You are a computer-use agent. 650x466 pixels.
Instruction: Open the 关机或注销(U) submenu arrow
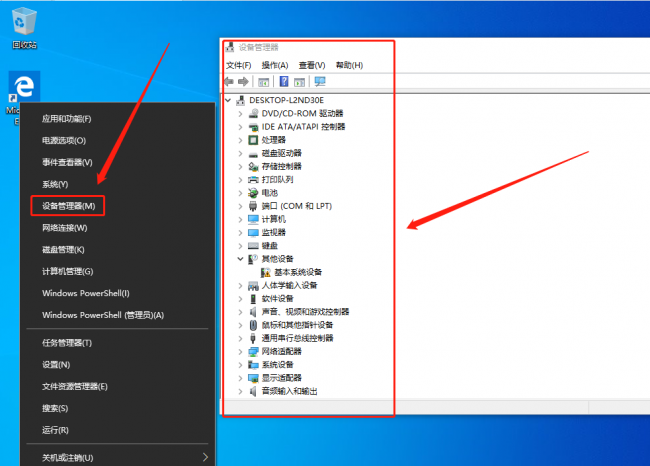[205, 457]
